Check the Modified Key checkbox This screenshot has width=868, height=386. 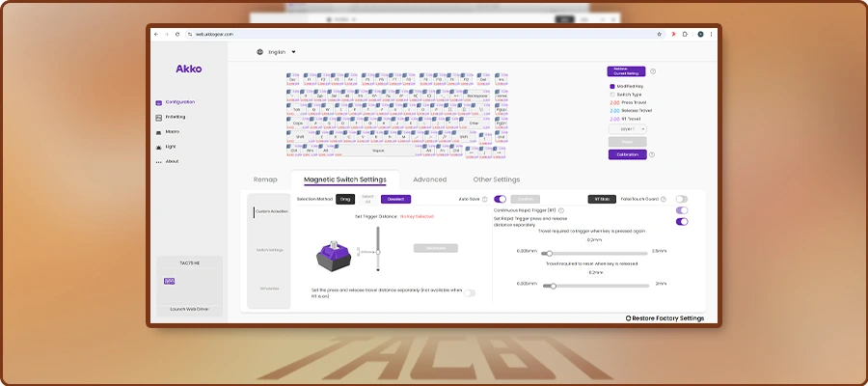(612, 87)
